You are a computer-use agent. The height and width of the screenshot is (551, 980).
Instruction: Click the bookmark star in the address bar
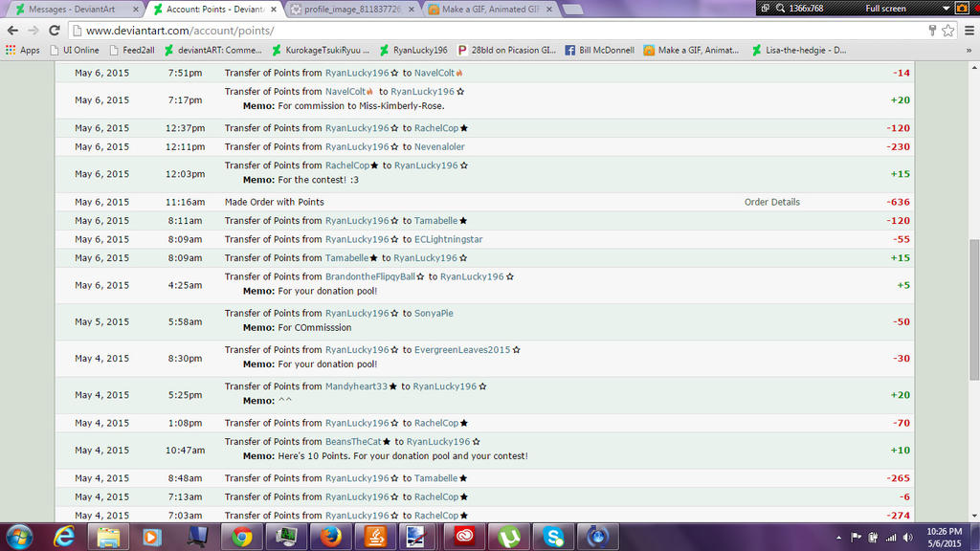[x=947, y=30]
